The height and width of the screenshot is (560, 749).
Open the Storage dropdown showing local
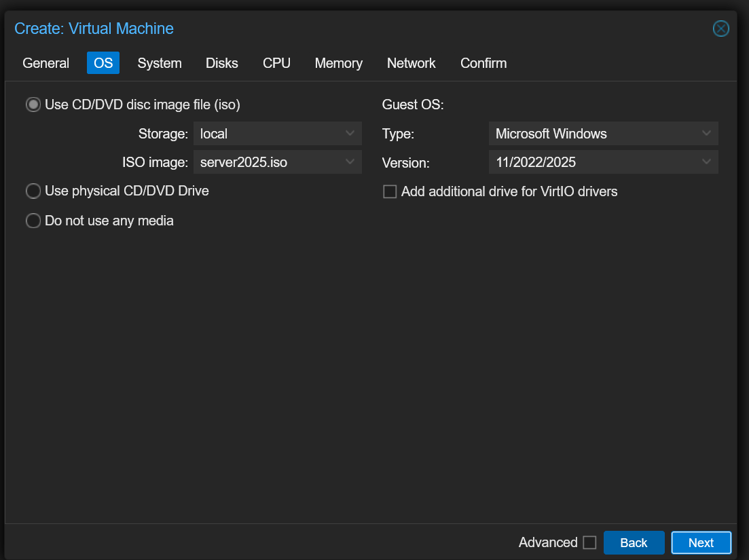coord(350,134)
